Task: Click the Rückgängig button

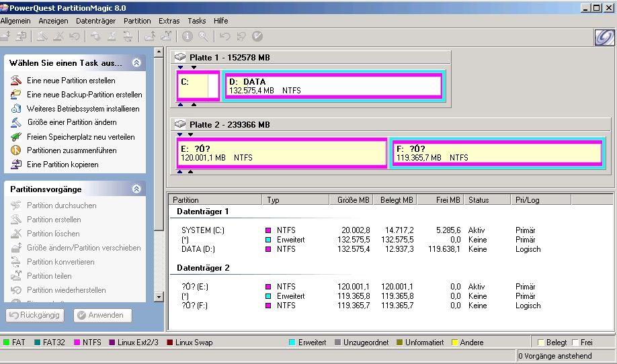Action: [35, 315]
